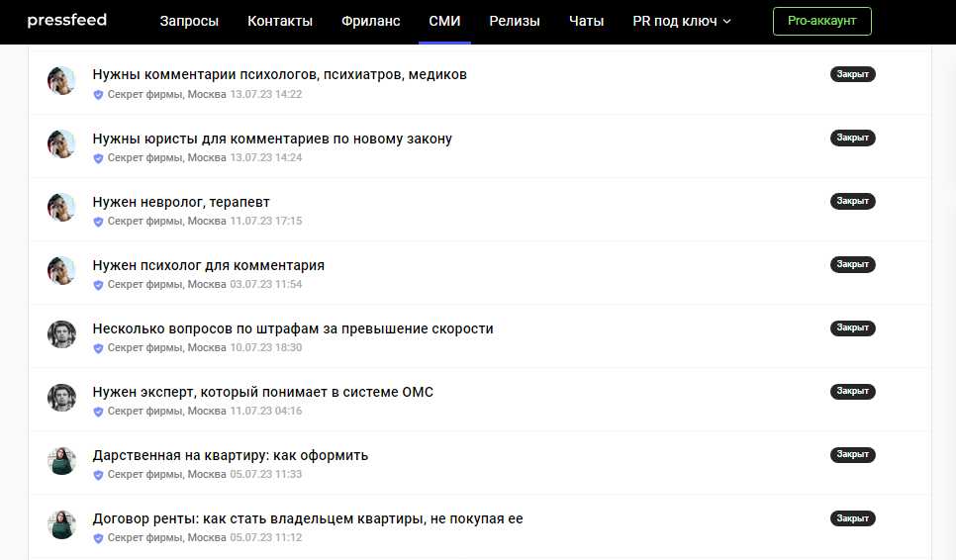Click author avatar for штрафам за скорость request
956x560 pixels.
(61, 334)
